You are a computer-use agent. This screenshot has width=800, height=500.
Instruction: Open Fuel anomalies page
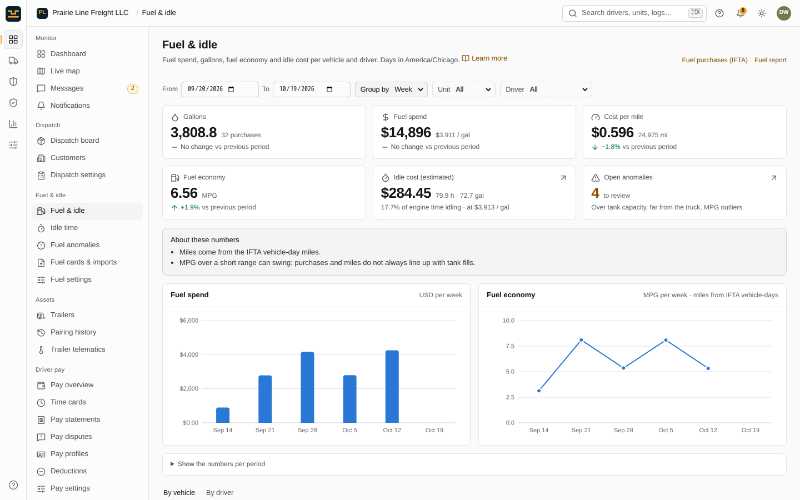tap(88, 245)
